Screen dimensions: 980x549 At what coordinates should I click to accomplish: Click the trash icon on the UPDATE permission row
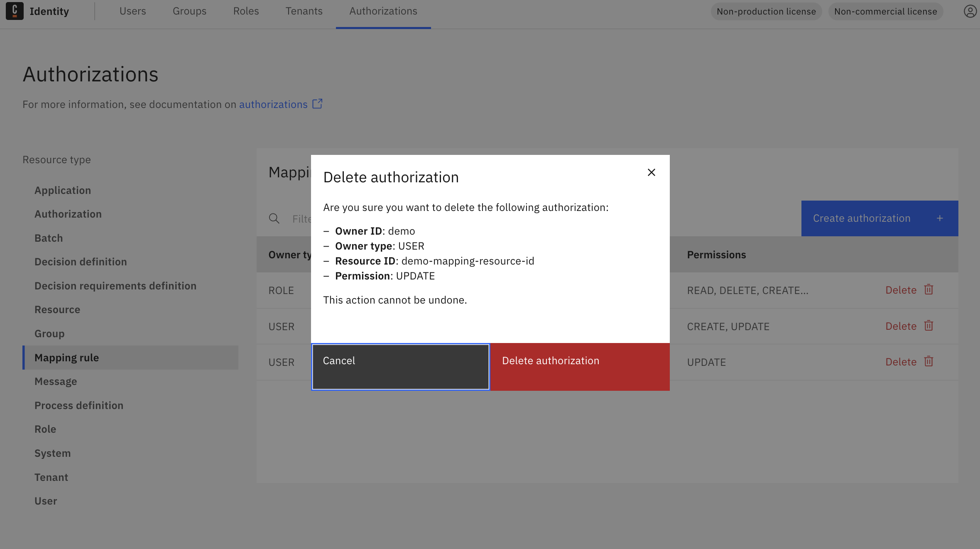[x=929, y=362]
